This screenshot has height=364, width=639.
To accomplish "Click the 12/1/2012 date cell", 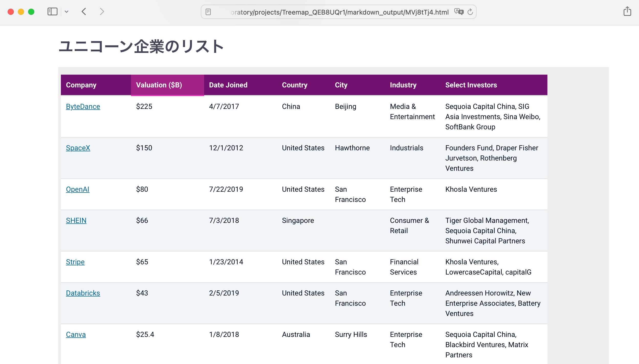I will pyautogui.click(x=240, y=158).
